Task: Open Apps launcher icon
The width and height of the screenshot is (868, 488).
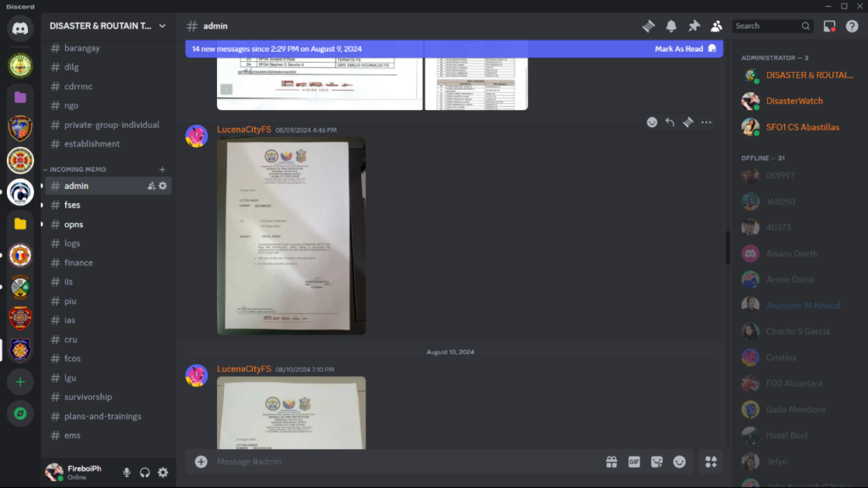Action: click(711, 462)
